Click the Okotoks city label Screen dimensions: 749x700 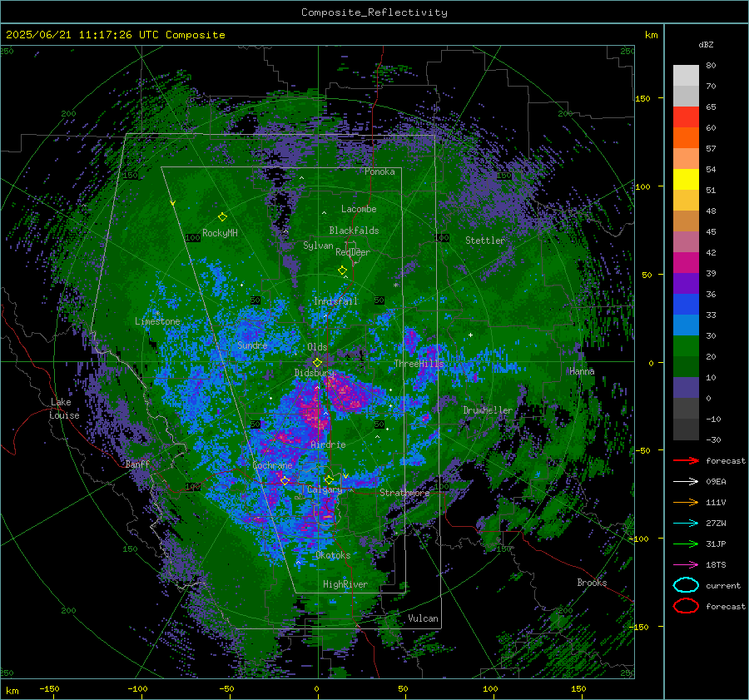333,555
